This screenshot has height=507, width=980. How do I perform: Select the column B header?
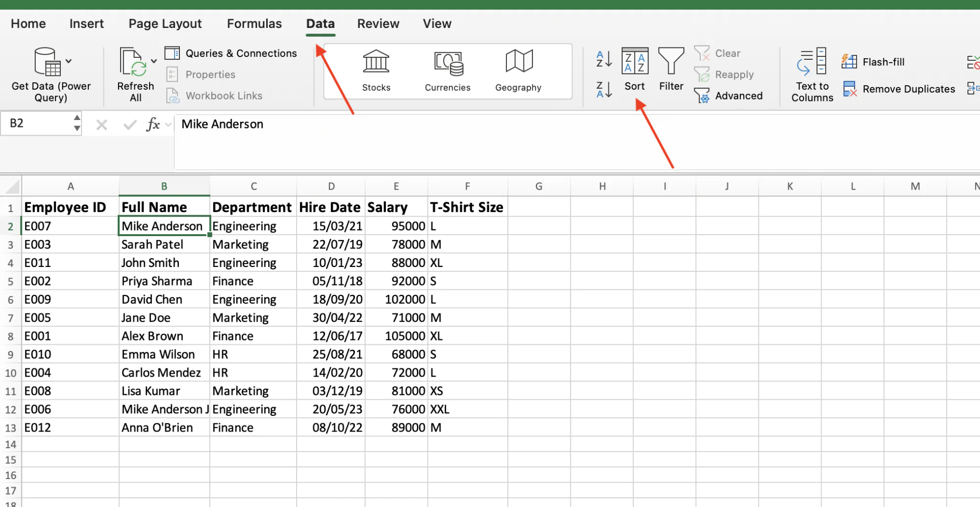click(x=164, y=186)
